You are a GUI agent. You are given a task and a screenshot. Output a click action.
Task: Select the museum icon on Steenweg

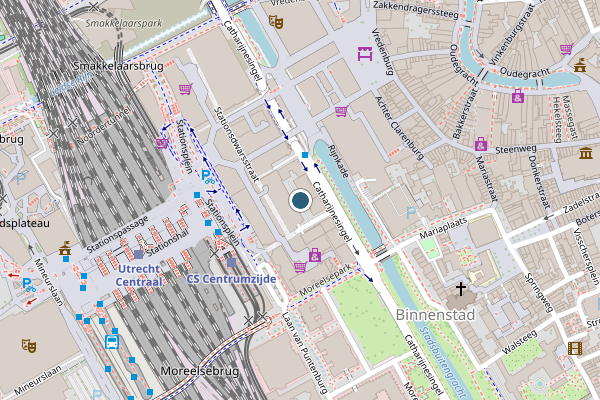[x=586, y=153]
